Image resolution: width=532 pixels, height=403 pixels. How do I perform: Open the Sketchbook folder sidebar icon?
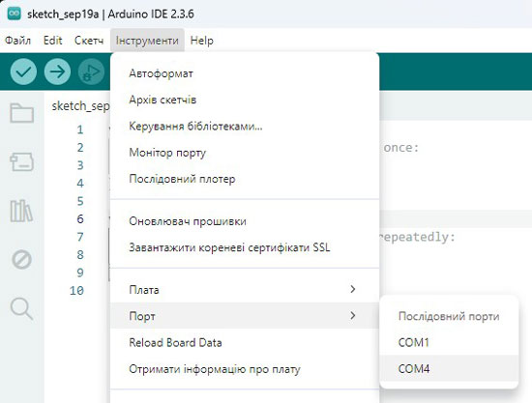pyautogui.click(x=21, y=113)
